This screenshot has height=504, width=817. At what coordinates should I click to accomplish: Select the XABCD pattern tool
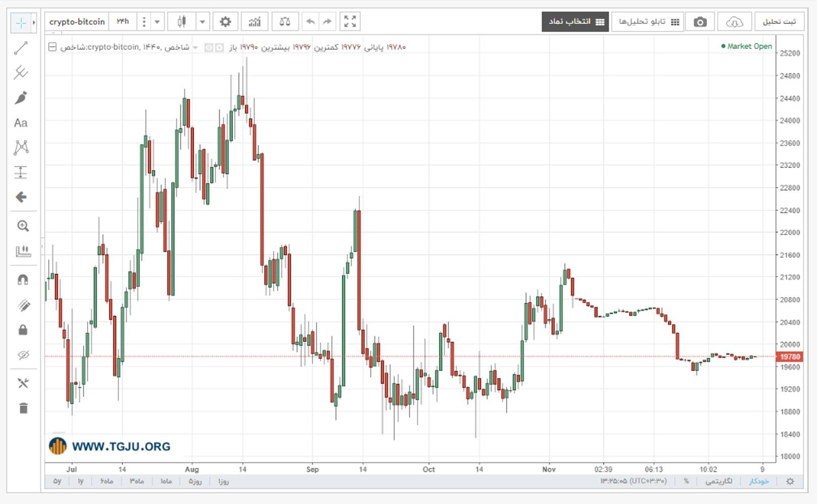(x=21, y=147)
